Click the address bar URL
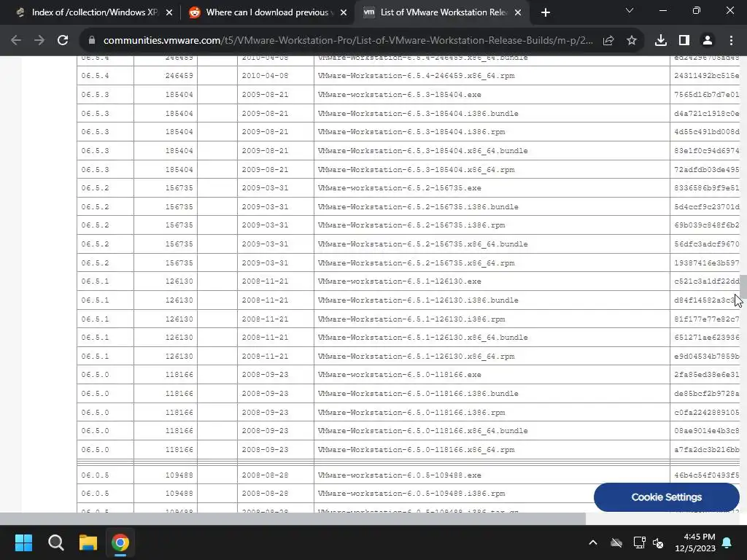747x560 pixels. point(348,41)
